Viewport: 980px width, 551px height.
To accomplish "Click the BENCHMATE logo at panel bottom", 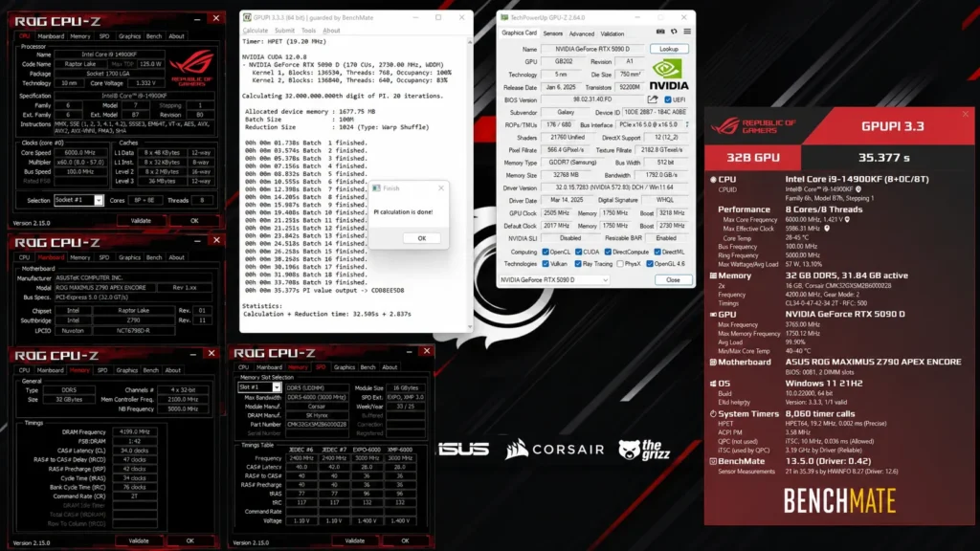I will [839, 501].
